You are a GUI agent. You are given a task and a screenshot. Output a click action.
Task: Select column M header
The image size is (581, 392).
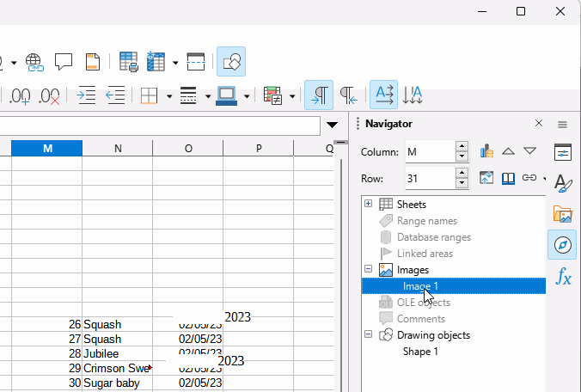point(46,148)
